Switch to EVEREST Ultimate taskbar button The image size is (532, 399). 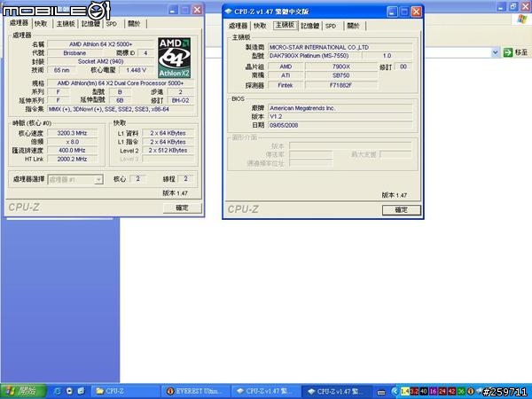196,391
